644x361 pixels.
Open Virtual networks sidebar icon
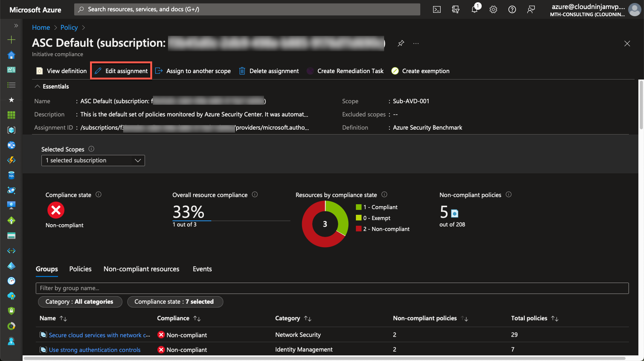[11, 251]
